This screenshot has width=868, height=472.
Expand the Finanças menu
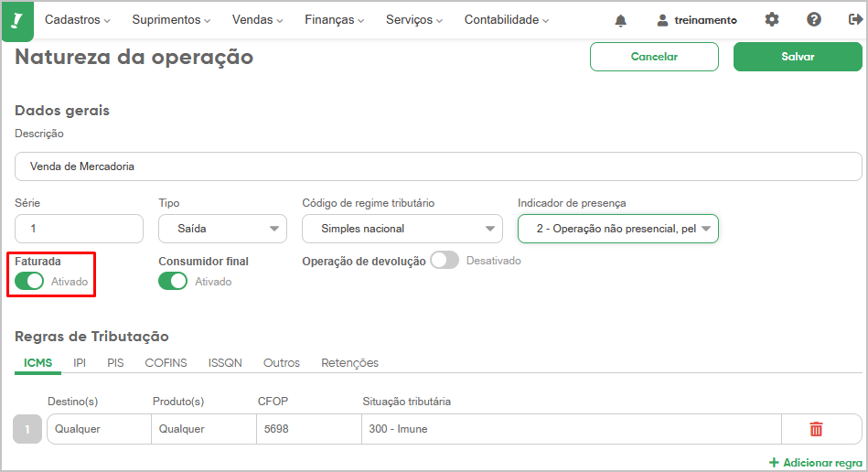[x=335, y=20]
